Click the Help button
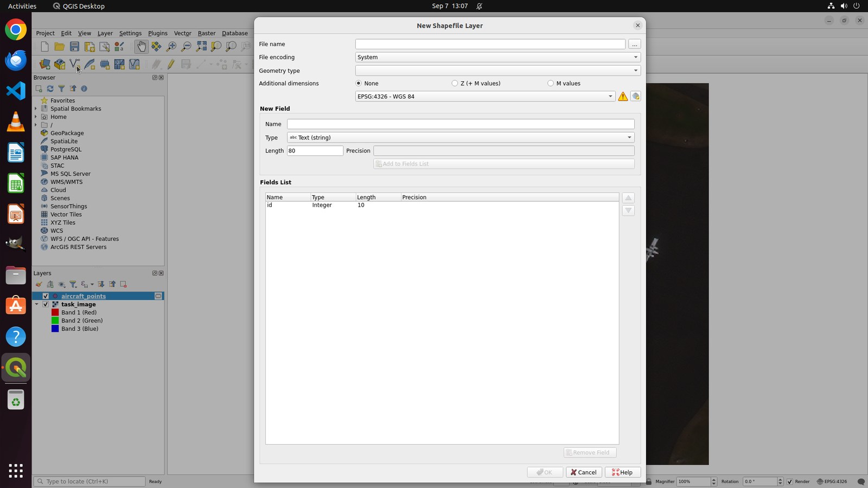Screen dimensions: 868x488 coord(622,472)
